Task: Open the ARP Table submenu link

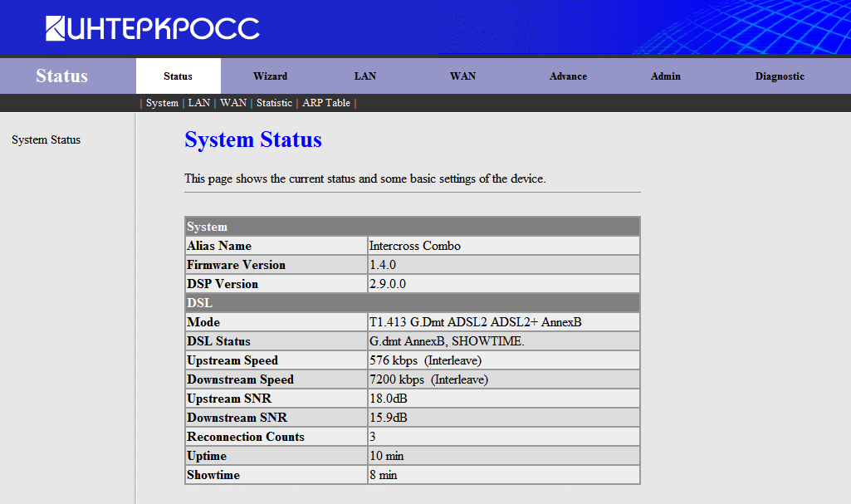Action: pyautogui.click(x=326, y=103)
